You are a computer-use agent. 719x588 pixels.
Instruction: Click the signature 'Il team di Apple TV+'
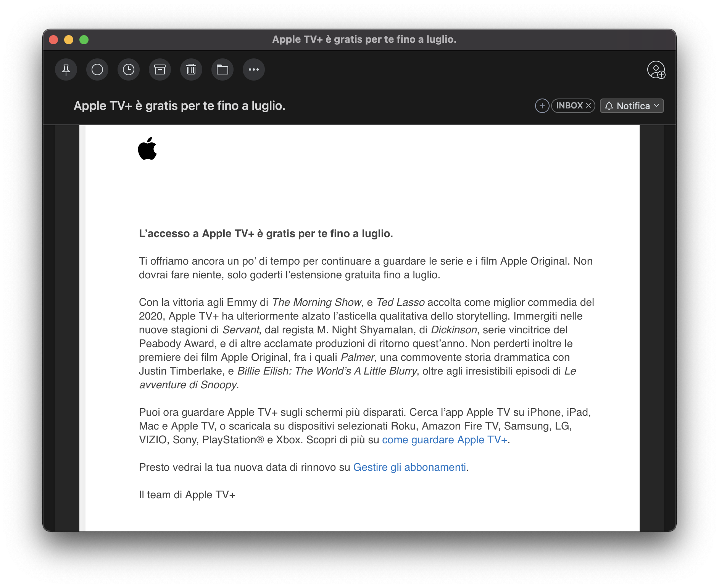point(187,495)
